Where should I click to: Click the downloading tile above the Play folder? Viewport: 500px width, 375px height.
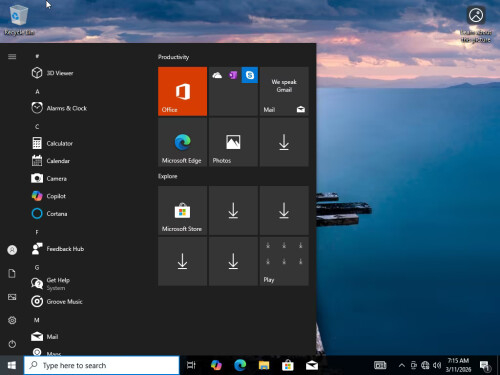(x=284, y=210)
